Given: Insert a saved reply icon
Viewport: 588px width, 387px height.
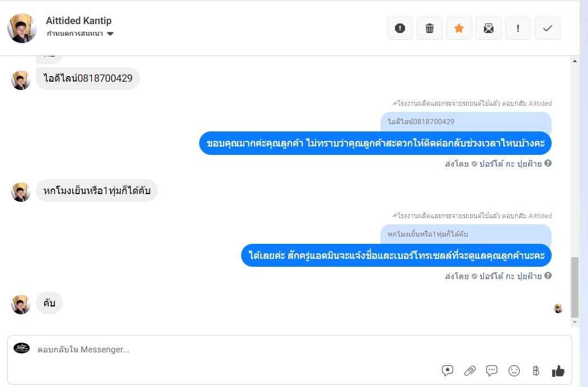Looking at the screenshot, I should coord(448,371).
